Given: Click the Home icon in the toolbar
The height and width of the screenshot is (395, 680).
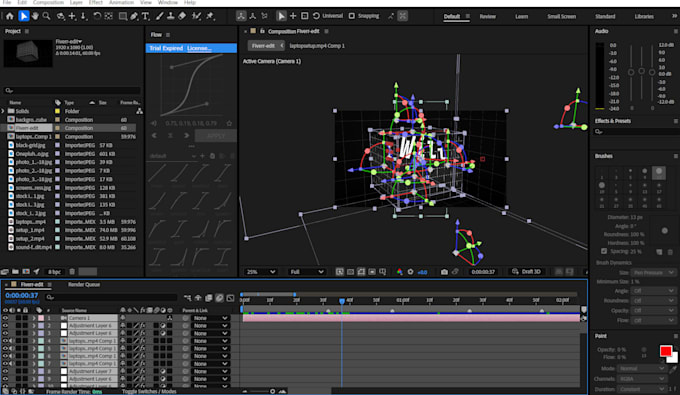Looking at the screenshot, I should (x=10, y=16).
